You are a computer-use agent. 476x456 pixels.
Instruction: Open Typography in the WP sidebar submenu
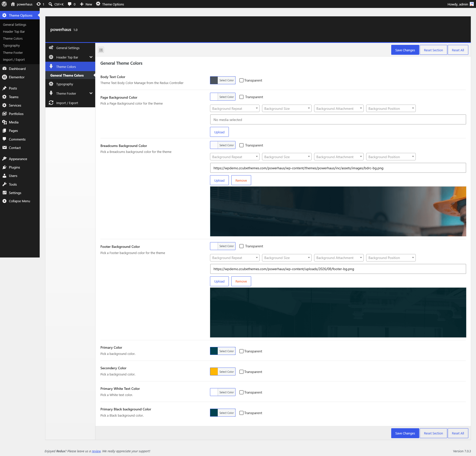click(x=11, y=46)
